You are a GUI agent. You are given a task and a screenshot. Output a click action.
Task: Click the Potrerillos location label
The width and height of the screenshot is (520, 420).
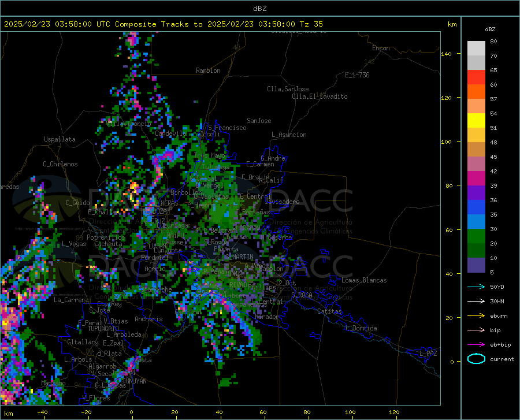pos(106,237)
